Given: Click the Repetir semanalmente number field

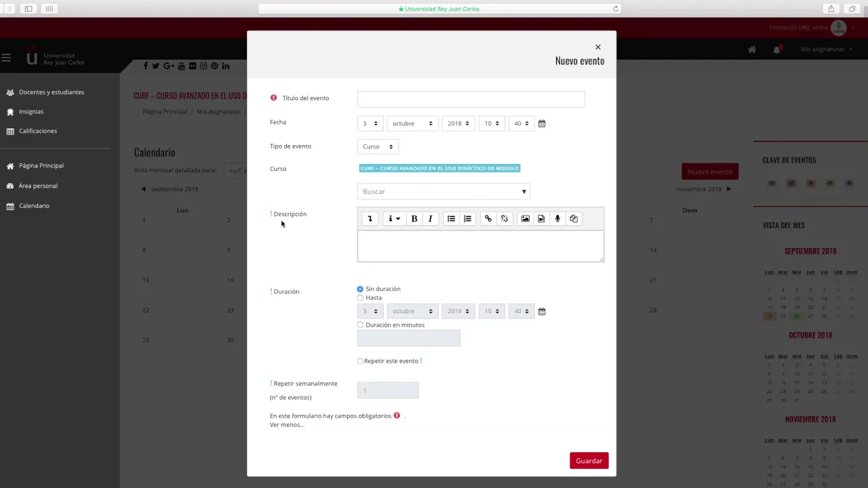Looking at the screenshot, I should [x=388, y=390].
